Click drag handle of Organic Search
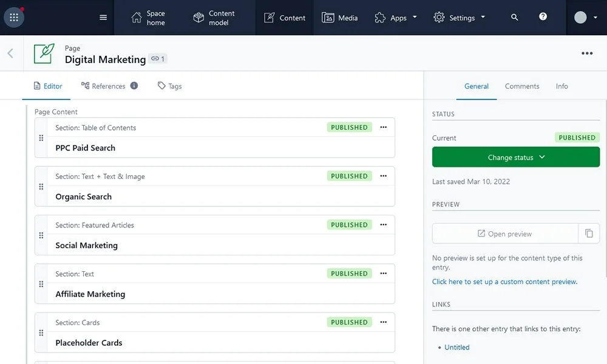The height and width of the screenshot is (364, 607). (41, 187)
